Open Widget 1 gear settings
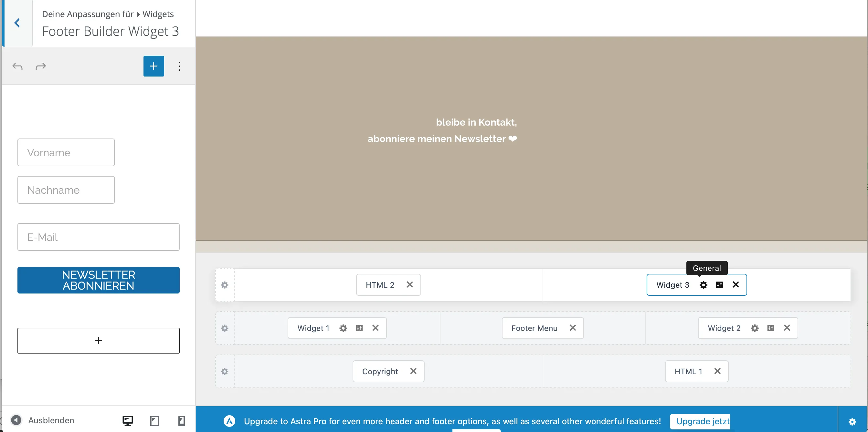The height and width of the screenshot is (432, 868). [x=343, y=328]
